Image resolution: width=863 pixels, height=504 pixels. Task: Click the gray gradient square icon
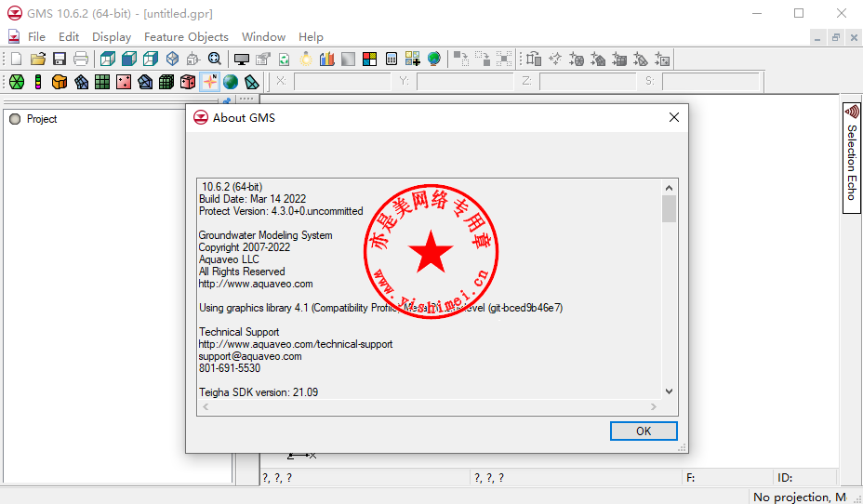[349, 59]
